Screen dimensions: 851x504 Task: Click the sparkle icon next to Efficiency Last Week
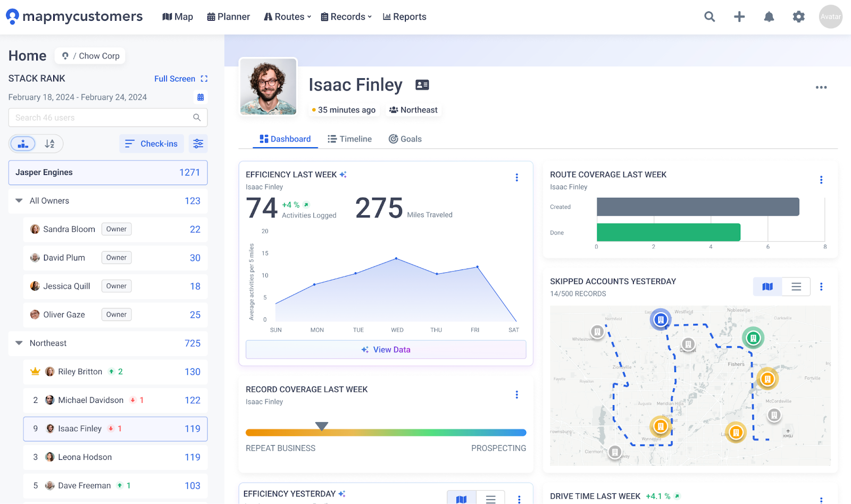[x=343, y=174]
